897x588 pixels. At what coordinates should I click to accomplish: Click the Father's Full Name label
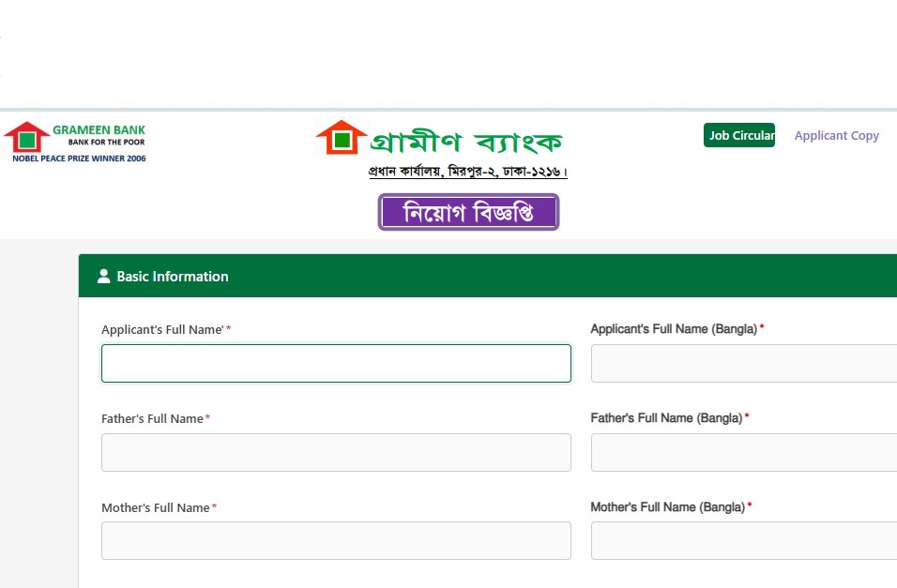(152, 418)
